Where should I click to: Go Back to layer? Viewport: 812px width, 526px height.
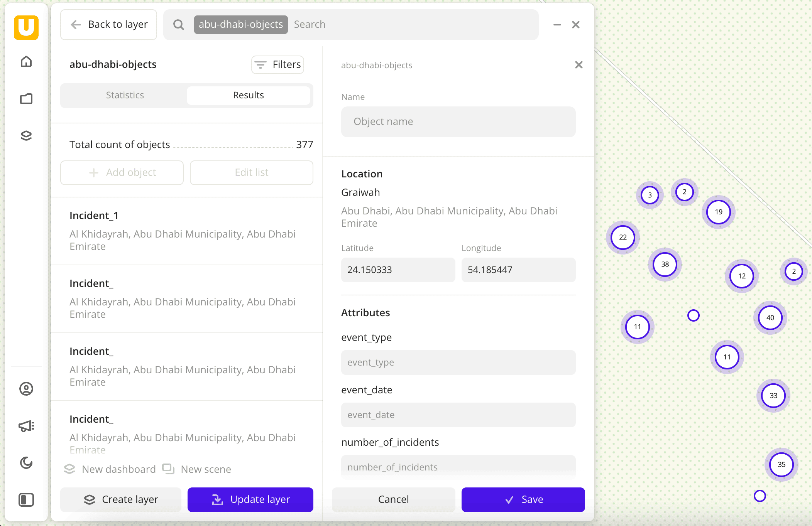click(108, 24)
